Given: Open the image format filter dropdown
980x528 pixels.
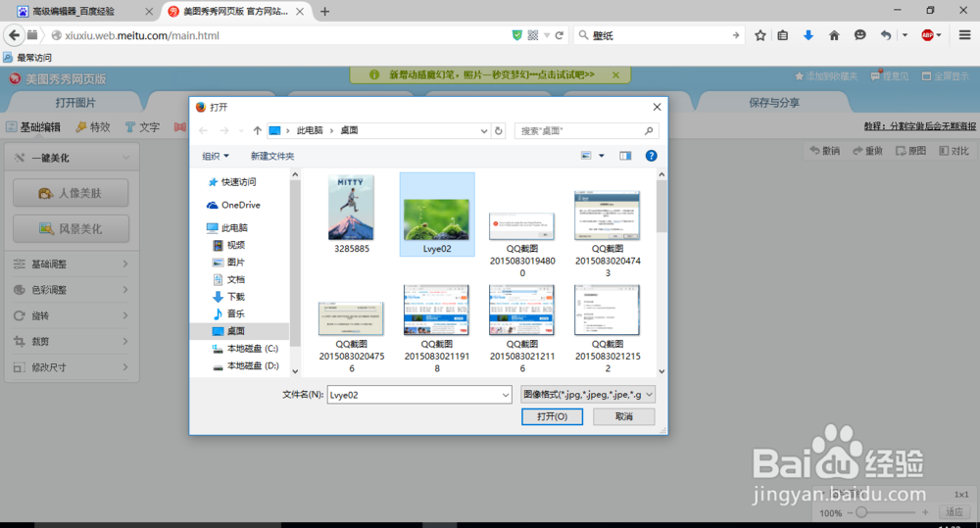Looking at the screenshot, I should pyautogui.click(x=587, y=394).
